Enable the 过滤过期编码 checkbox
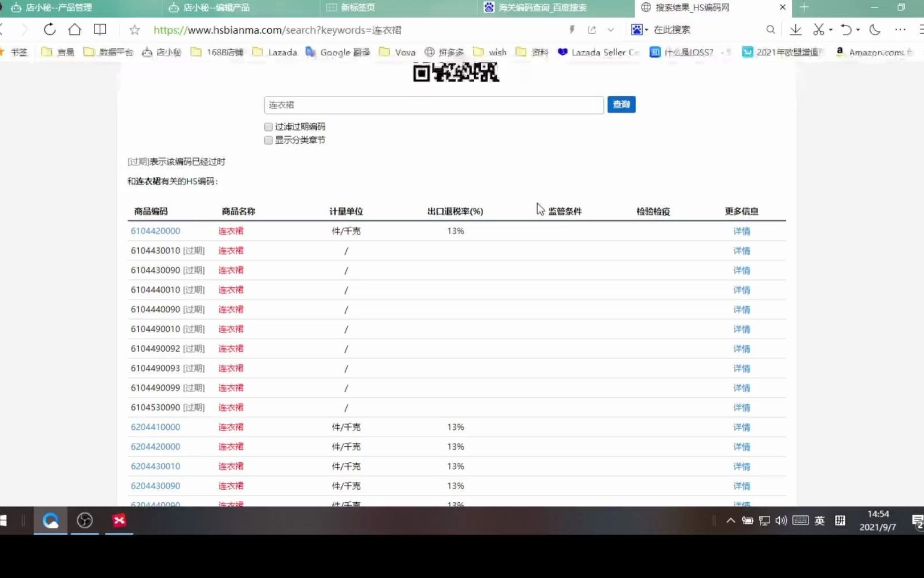The image size is (924, 578). [x=268, y=127]
